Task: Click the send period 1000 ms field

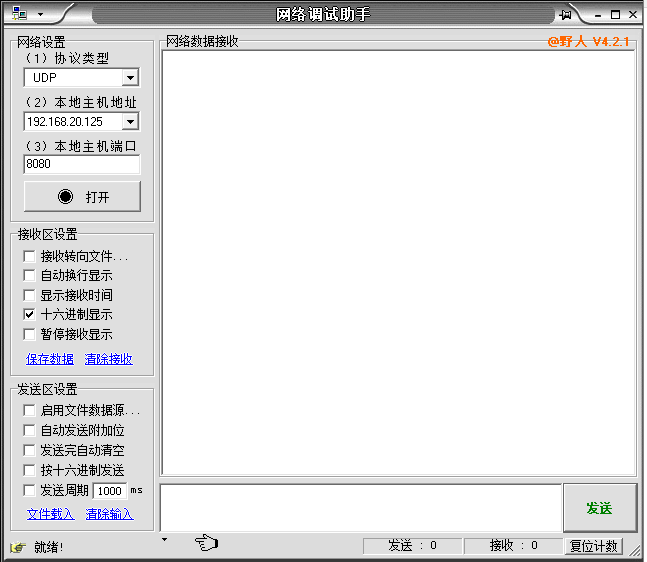Action: pyautogui.click(x=110, y=491)
